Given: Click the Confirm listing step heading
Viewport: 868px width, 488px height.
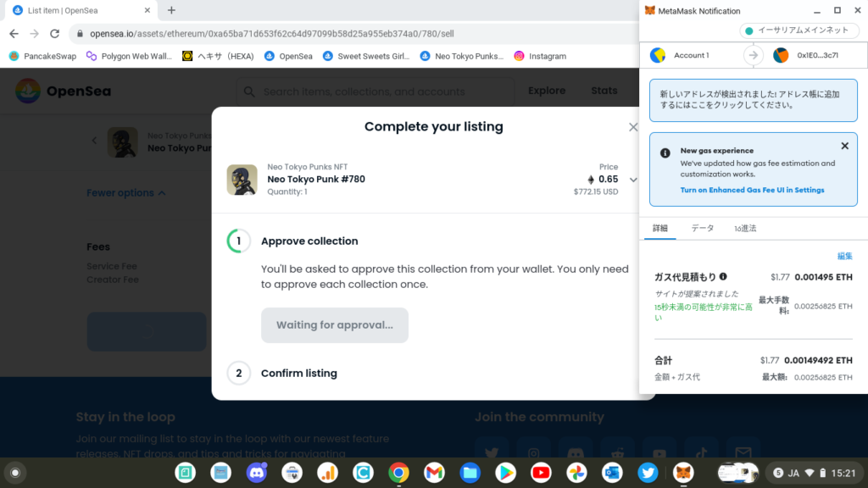Looking at the screenshot, I should pyautogui.click(x=299, y=374).
